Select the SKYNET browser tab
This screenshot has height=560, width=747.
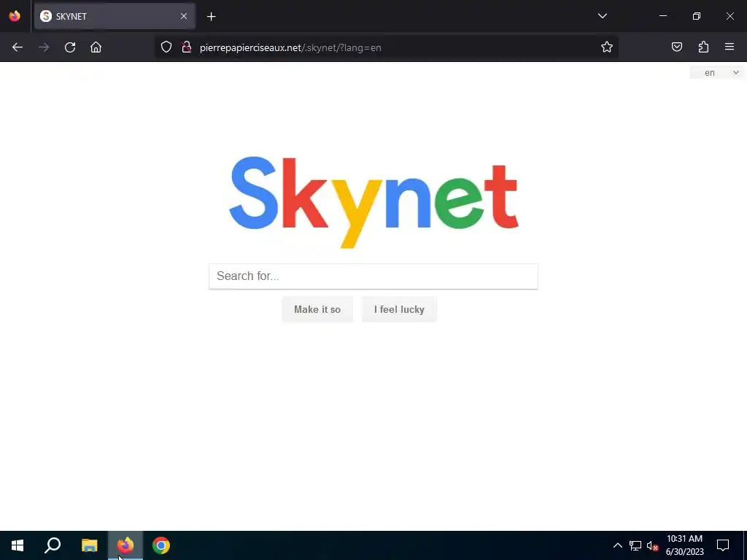click(115, 16)
